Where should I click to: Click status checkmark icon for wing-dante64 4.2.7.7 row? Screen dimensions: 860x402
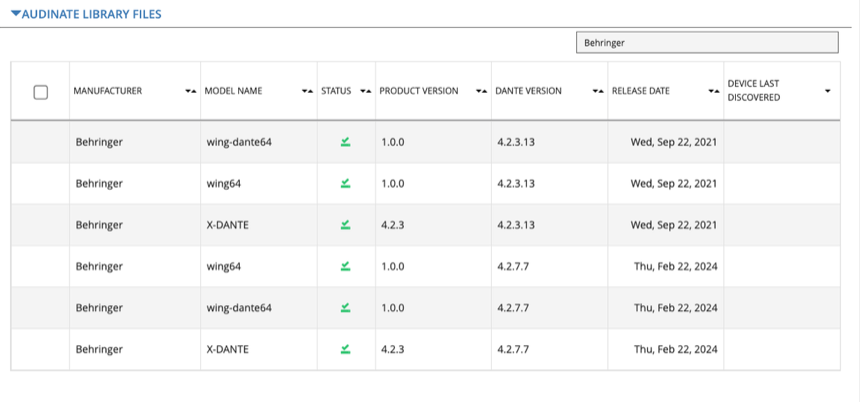click(346, 308)
